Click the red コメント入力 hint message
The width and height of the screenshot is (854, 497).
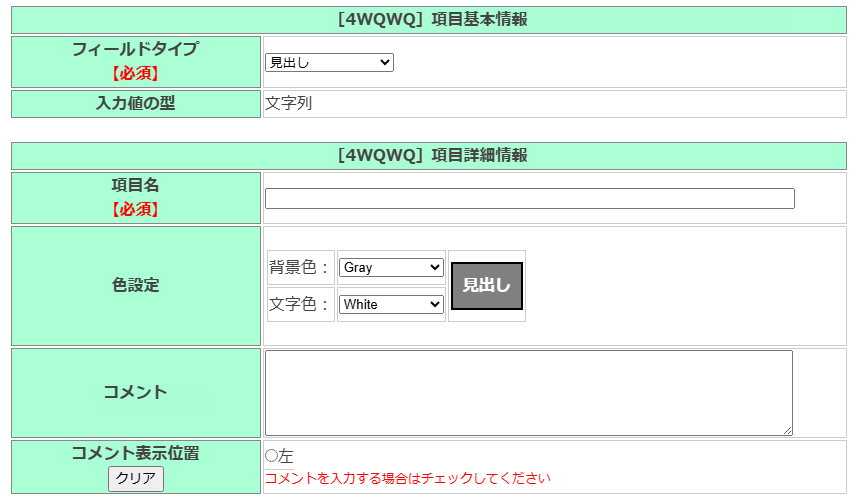point(407,479)
